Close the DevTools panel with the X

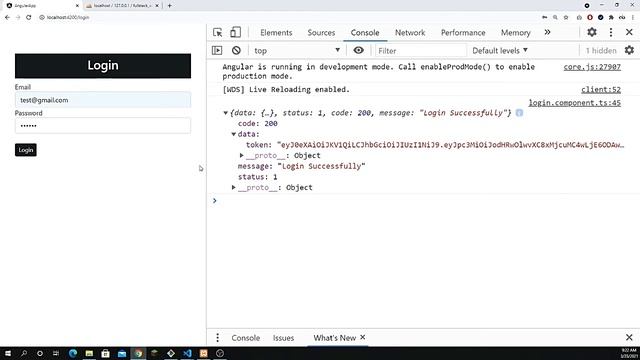coord(629,32)
